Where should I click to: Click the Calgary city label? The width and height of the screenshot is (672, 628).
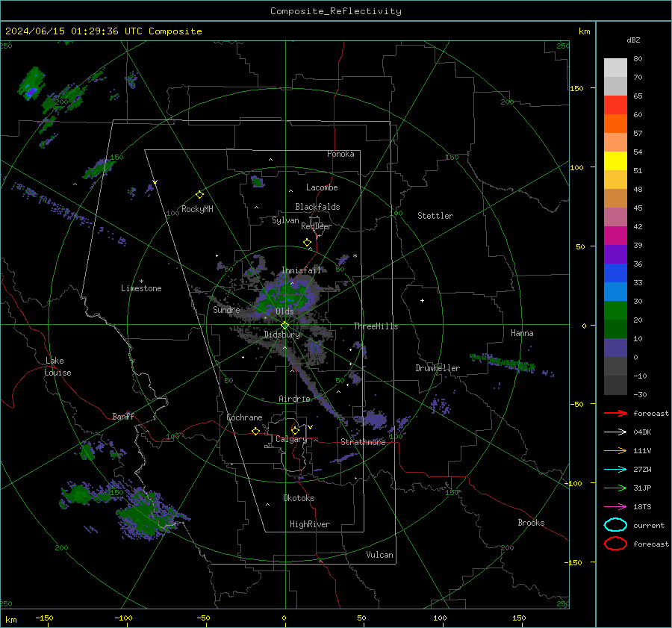click(291, 439)
